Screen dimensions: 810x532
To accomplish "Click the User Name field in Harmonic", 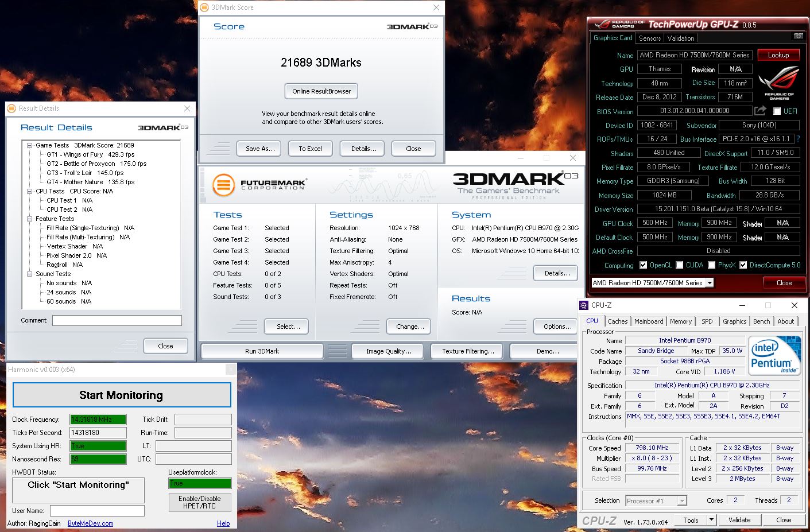I will tap(97, 511).
